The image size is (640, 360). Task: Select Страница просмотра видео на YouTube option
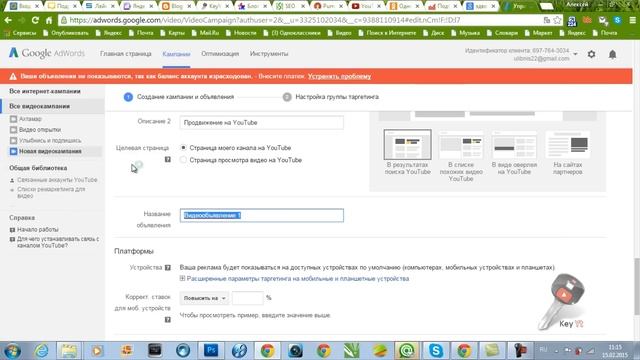(183, 160)
